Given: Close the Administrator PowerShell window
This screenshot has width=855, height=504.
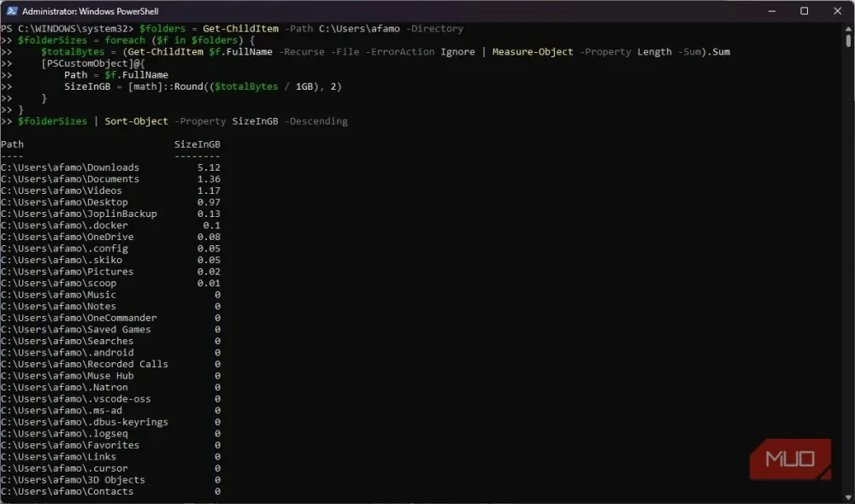Looking at the screenshot, I should click(838, 11).
